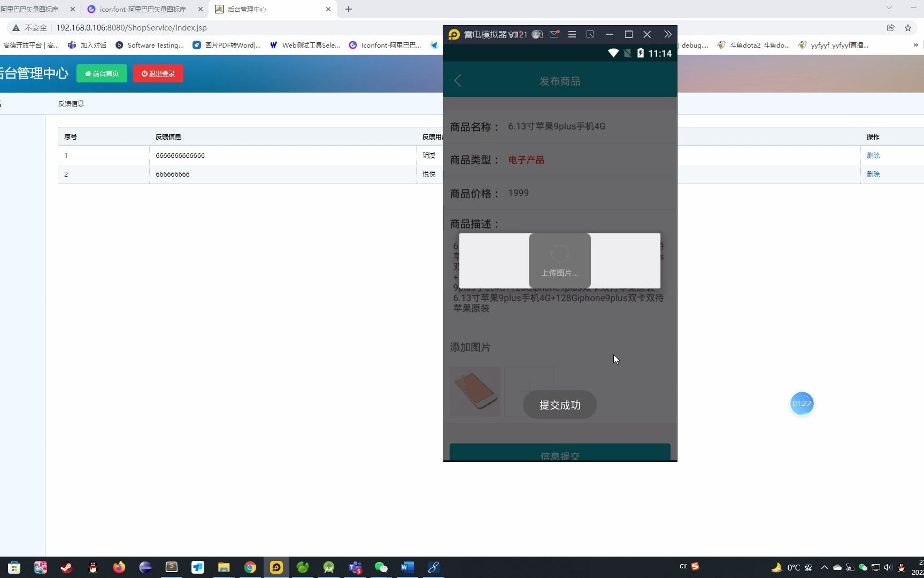Open the 反馈信息 tab in admin center

(71, 103)
